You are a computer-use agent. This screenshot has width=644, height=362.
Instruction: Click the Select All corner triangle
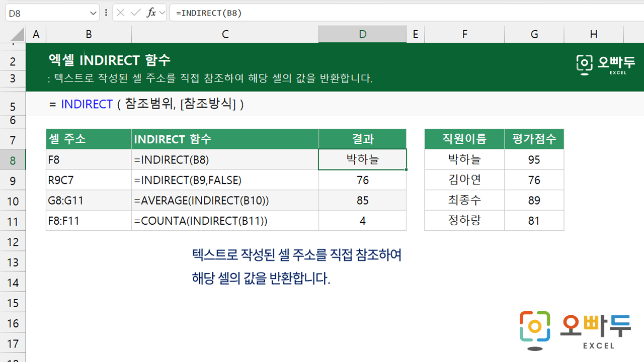pos(17,34)
